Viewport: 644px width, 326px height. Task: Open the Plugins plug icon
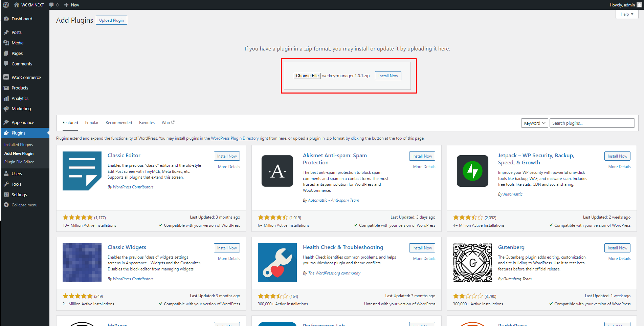6,133
